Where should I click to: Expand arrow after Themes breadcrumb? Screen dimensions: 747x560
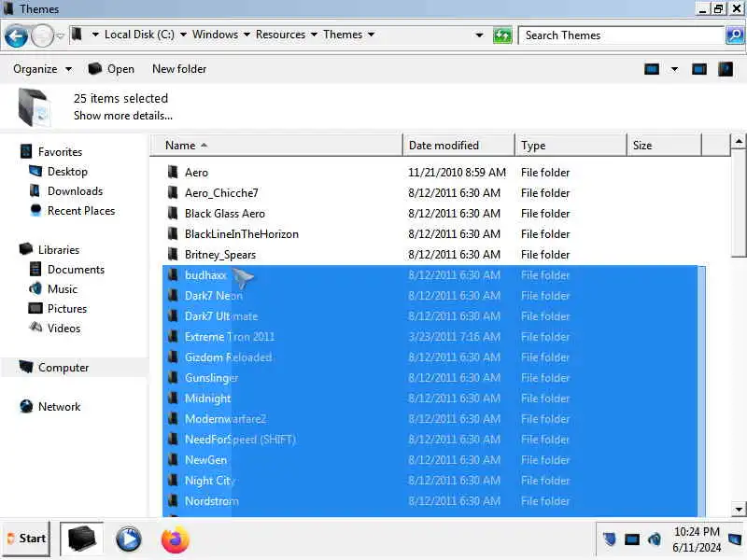(x=371, y=35)
